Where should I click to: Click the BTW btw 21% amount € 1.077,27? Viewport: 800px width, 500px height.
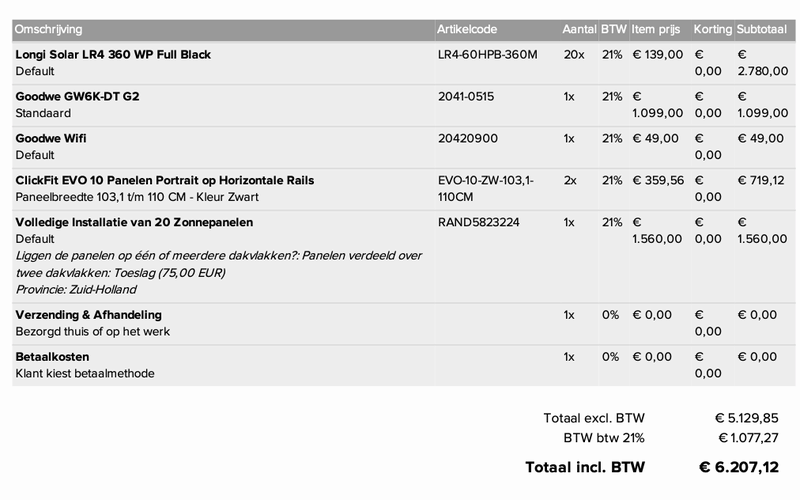748,438
